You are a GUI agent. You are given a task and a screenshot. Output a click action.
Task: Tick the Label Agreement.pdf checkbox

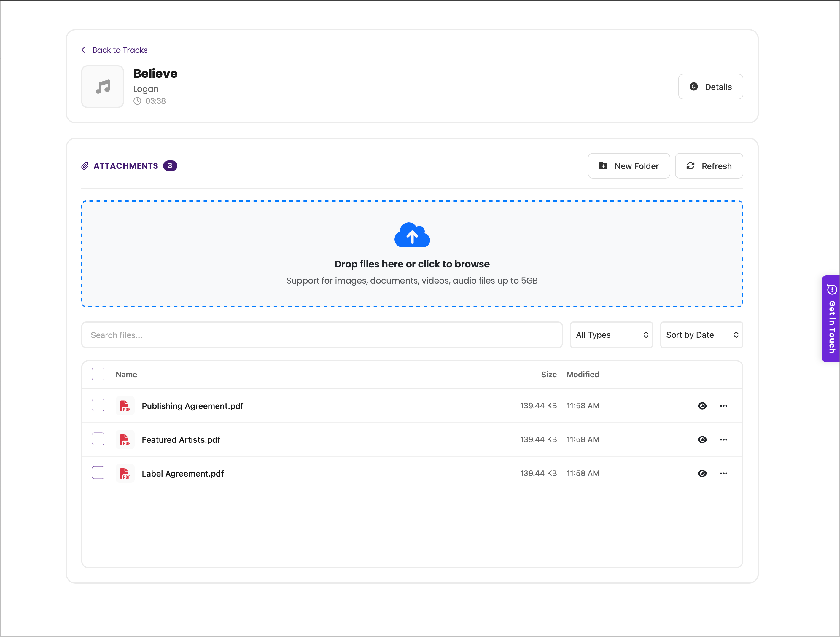tap(98, 473)
